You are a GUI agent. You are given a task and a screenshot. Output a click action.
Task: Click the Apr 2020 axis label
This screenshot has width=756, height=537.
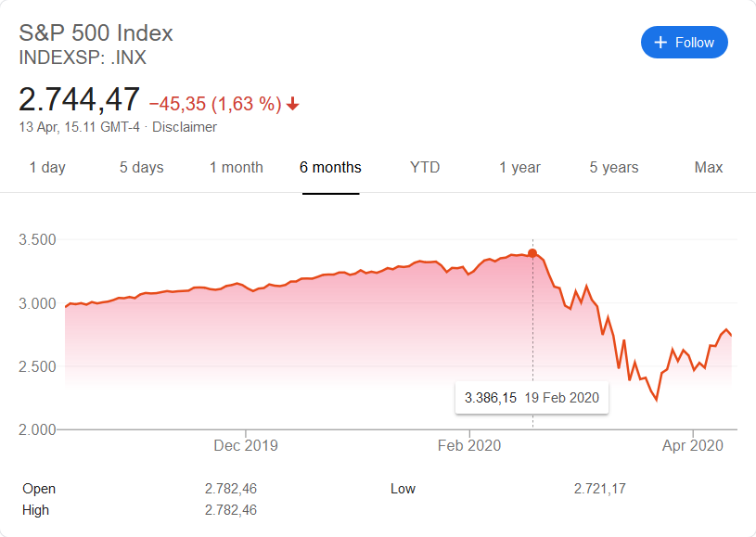click(x=693, y=445)
